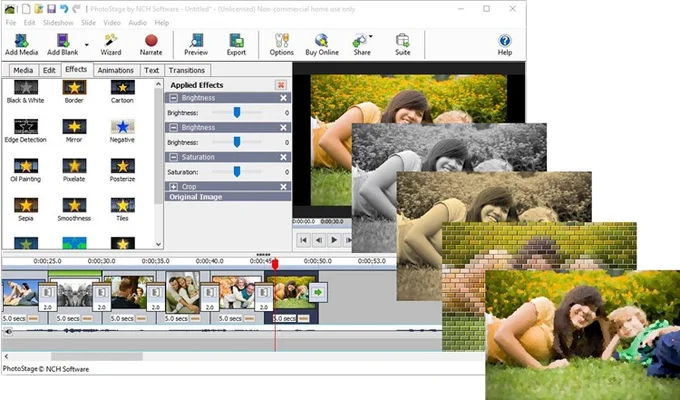680x400 pixels.
Task: Click the Export toolbar icon
Action: (x=236, y=45)
